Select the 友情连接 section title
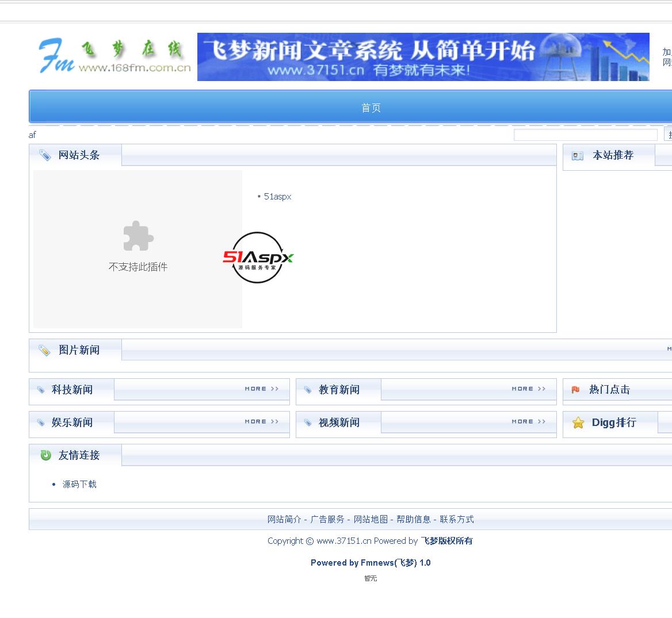This screenshot has width=672, height=618. (x=79, y=455)
